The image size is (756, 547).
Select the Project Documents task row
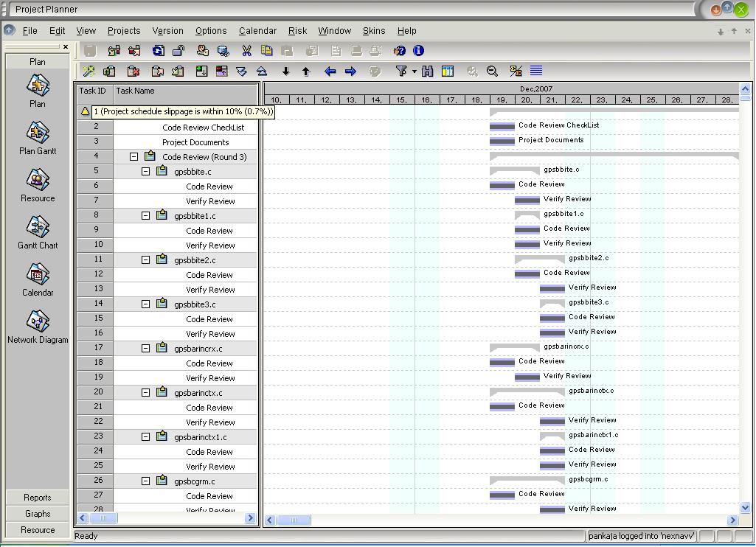pyautogui.click(x=195, y=142)
